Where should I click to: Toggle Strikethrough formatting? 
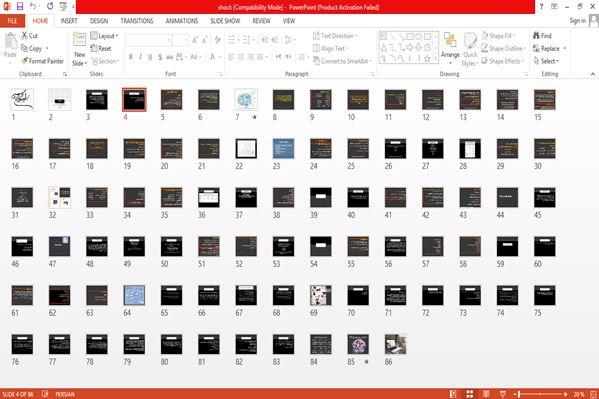pyautogui.click(x=169, y=57)
